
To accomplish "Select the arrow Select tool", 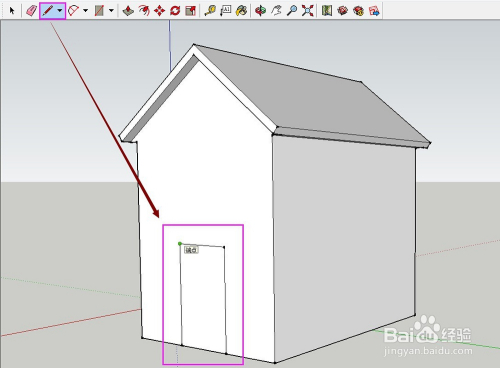I will (x=12, y=11).
